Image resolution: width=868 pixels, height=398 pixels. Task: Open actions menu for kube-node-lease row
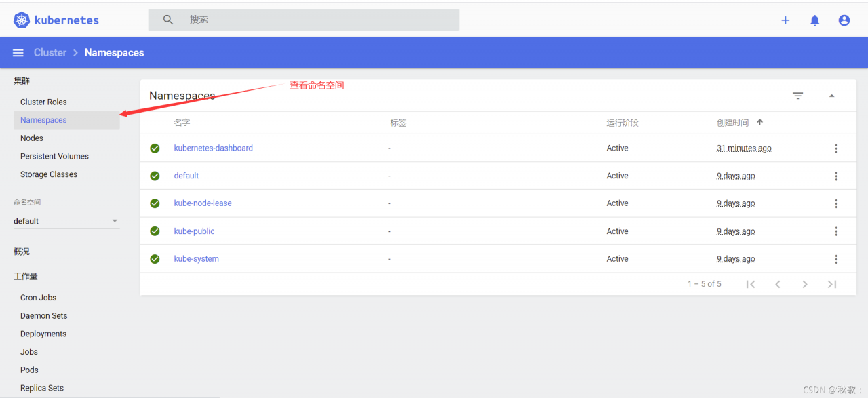[x=836, y=203]
